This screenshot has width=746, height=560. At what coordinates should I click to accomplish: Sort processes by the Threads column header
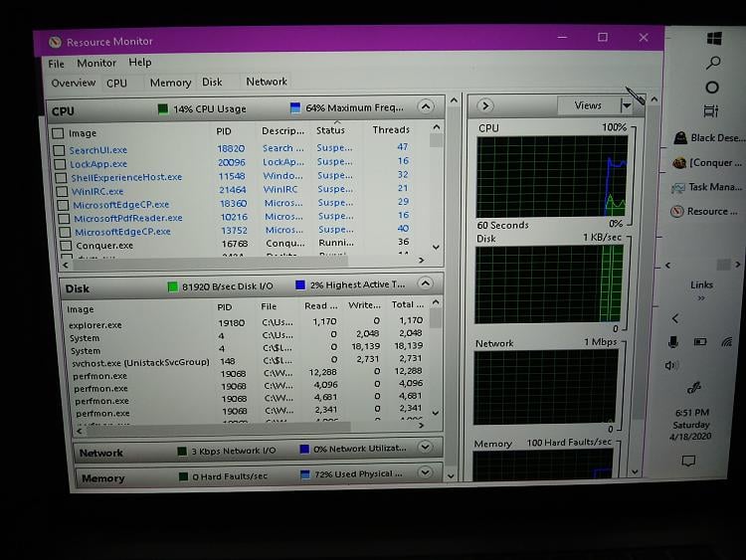[x=391, y=130]
